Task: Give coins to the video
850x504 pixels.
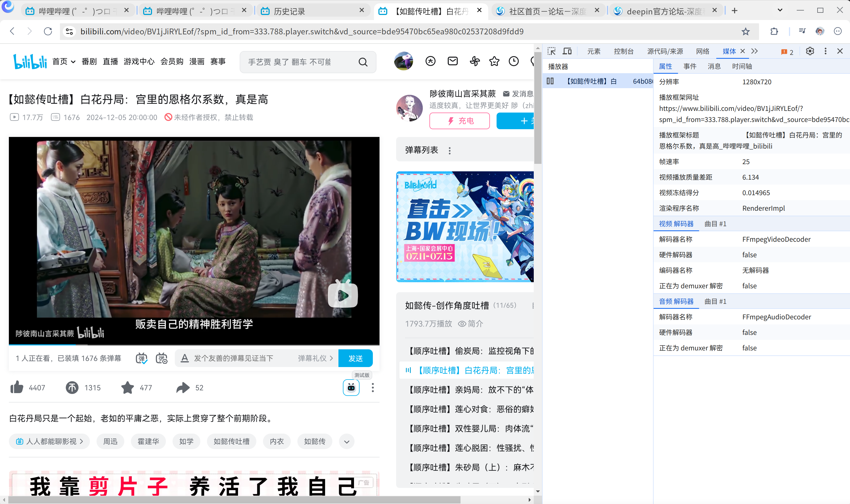Action: coord(72,388)
